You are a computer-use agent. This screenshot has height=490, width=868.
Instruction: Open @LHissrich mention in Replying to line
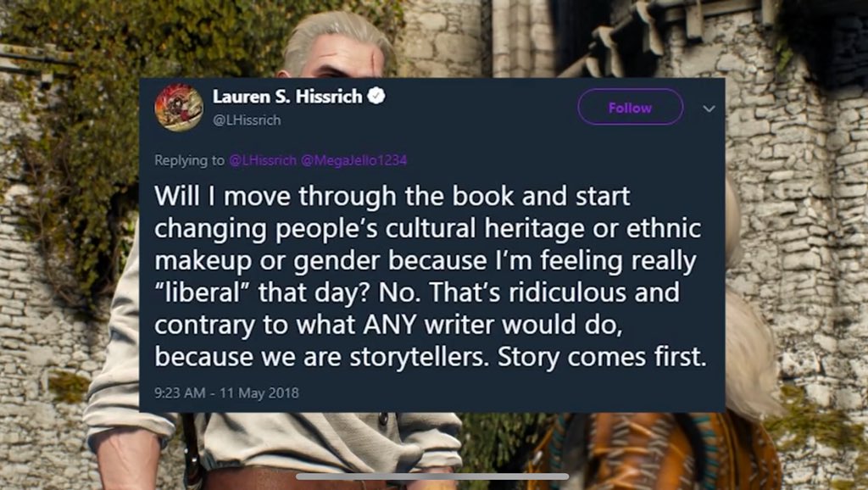tap(263, 160)
